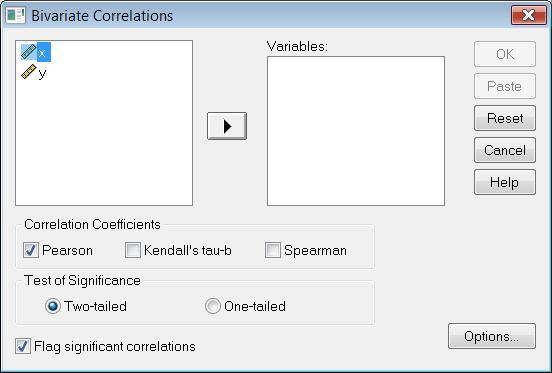Click the Paste button
This screenshot has width=552, height=373.
coord(505,86)
